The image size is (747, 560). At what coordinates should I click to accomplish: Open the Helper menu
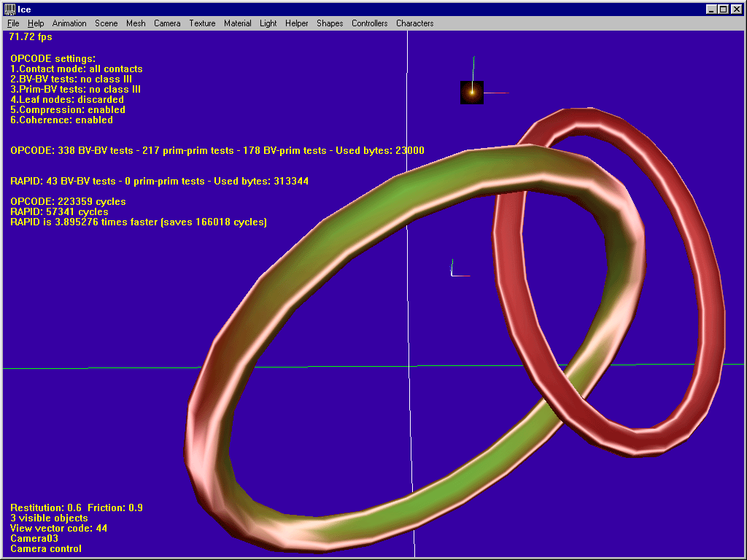297,23
